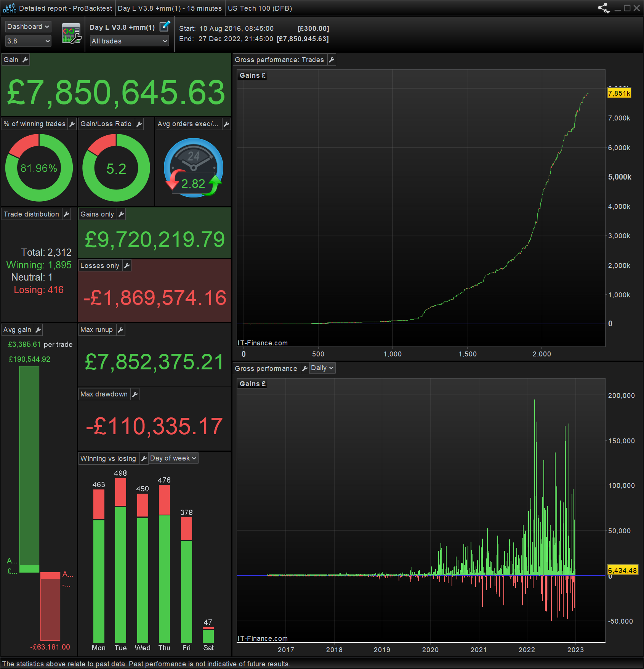Viewport: 644px width, 669px height.
Task: Select the Max runup panel title
Action: [96, 330]
